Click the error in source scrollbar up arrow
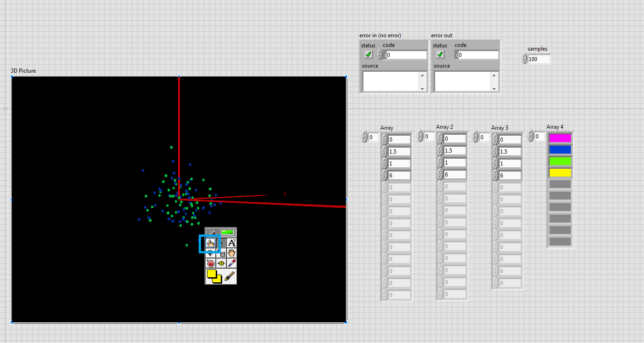This screenshot has height=343, width=644. (423, 75)
